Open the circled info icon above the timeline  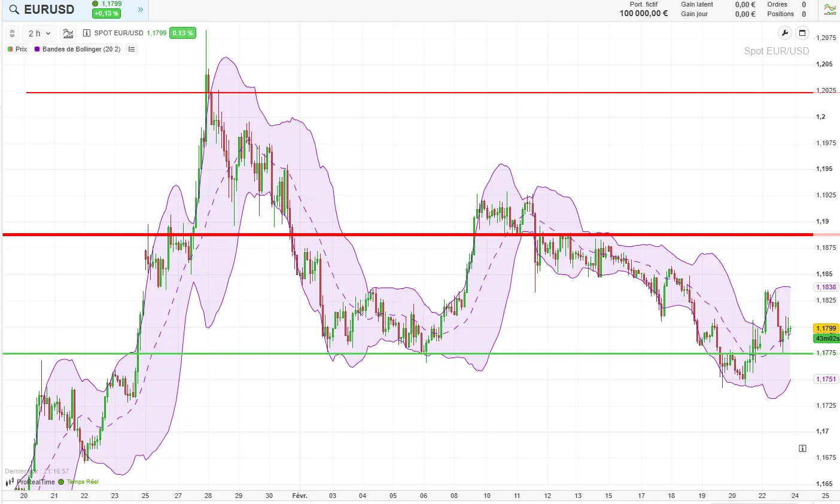pos(802,448)
